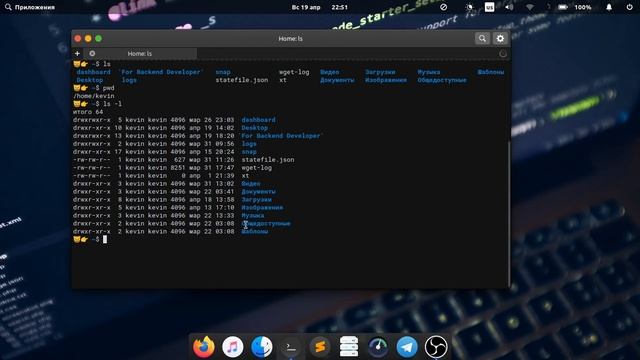Screen dimensions: 640x360
Task: Click 'snap' in the ls -l listing
Action: click(249, 152)
